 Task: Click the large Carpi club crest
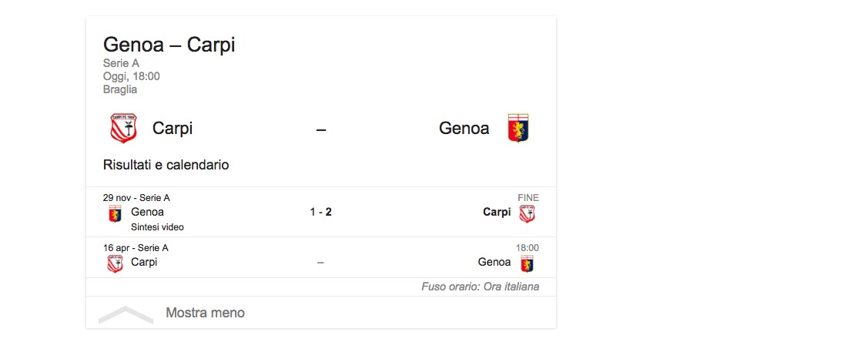(123, 129)
